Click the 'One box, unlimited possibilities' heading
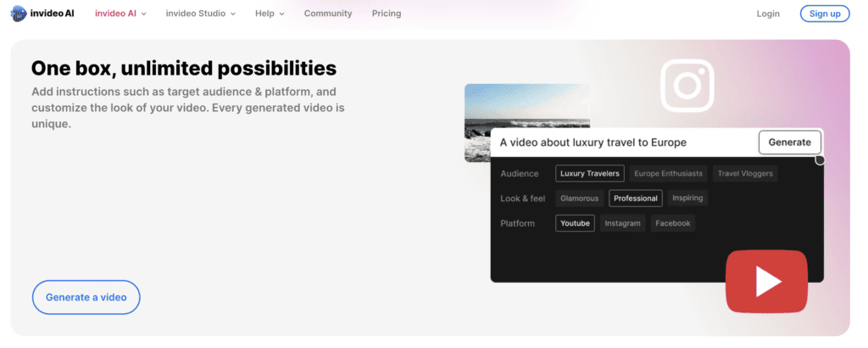This screenshot has width=868, height=348. (184, 68)
